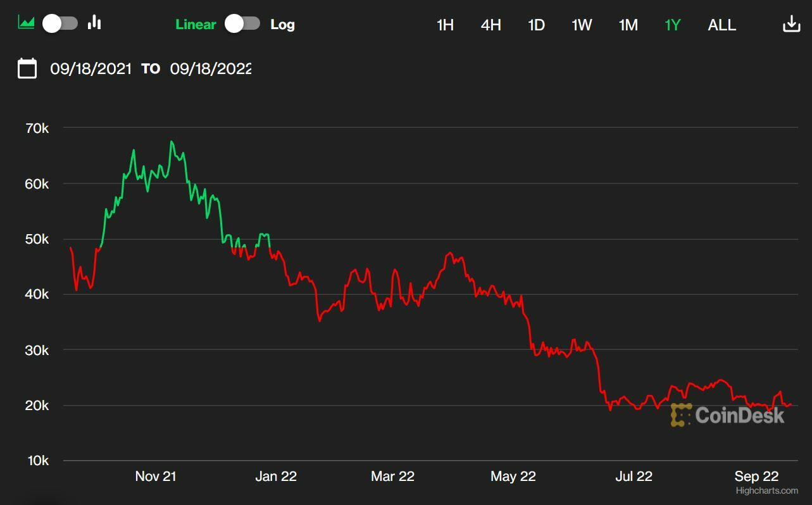Click the Jul 22 x-axis label

coord(634,477)
